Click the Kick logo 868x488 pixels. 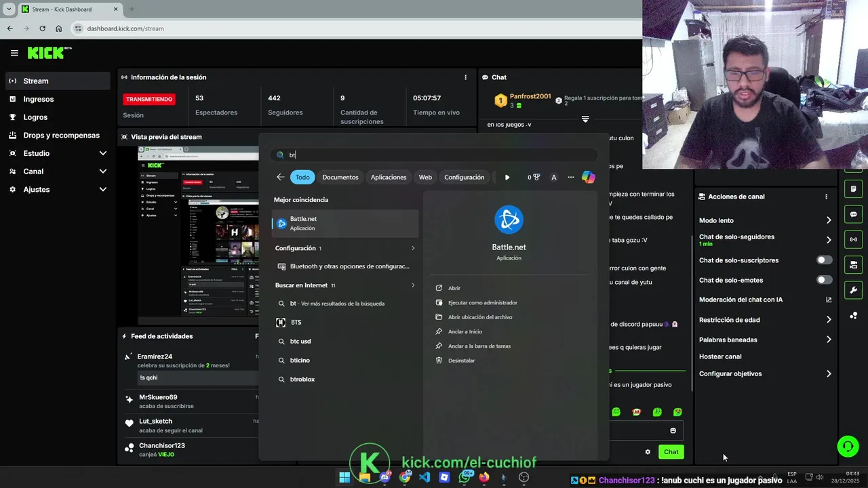coord(50,53)
